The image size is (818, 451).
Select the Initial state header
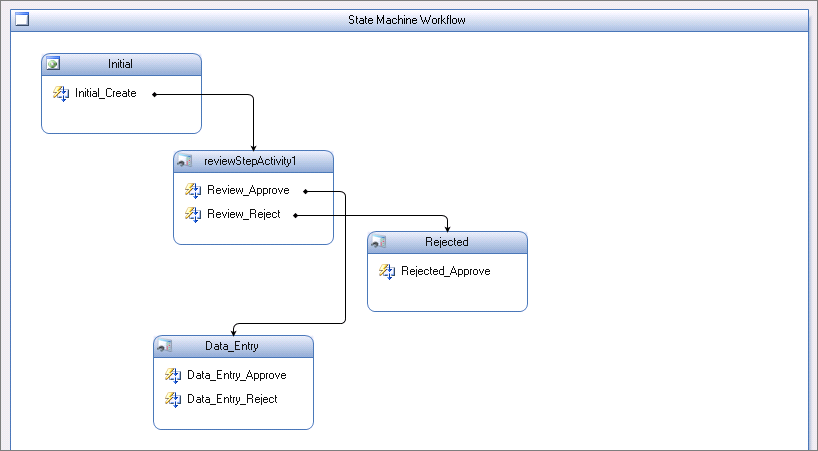[x=122, y=65]
